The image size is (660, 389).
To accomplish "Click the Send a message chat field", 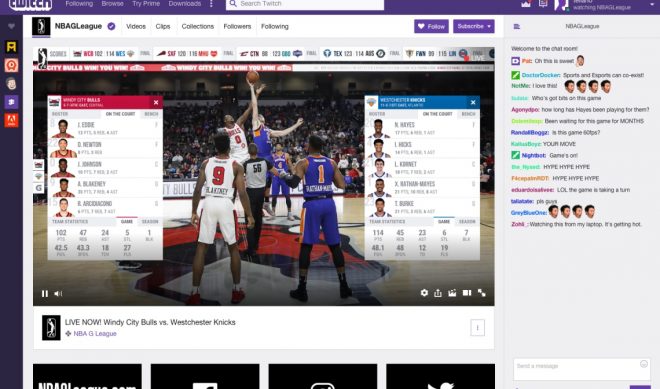I will (581, 370).
